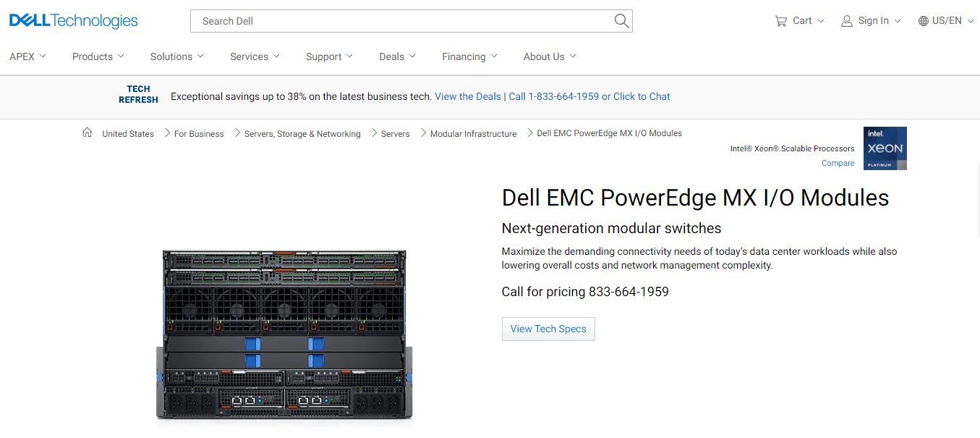Viewport: 980px width, 438px height.
Task: Open the Support menu
Action: 329,56
